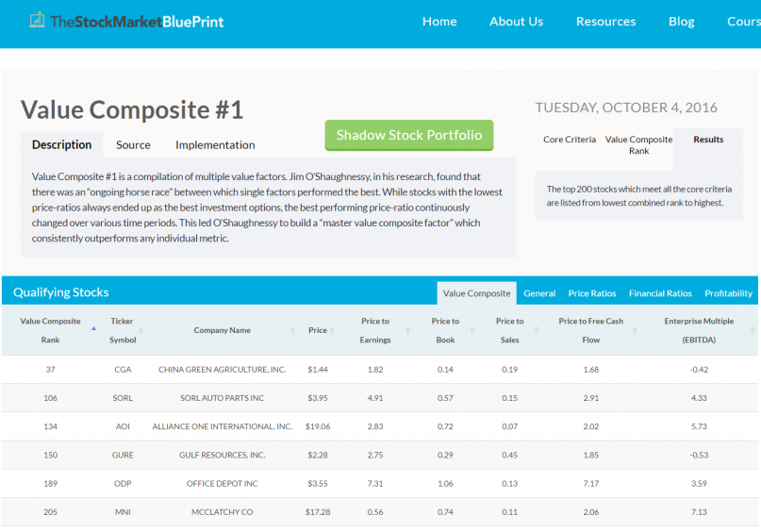Click MCCLATCHY CO company name
Screen dimensions: 761x532
tap(223, 512)
